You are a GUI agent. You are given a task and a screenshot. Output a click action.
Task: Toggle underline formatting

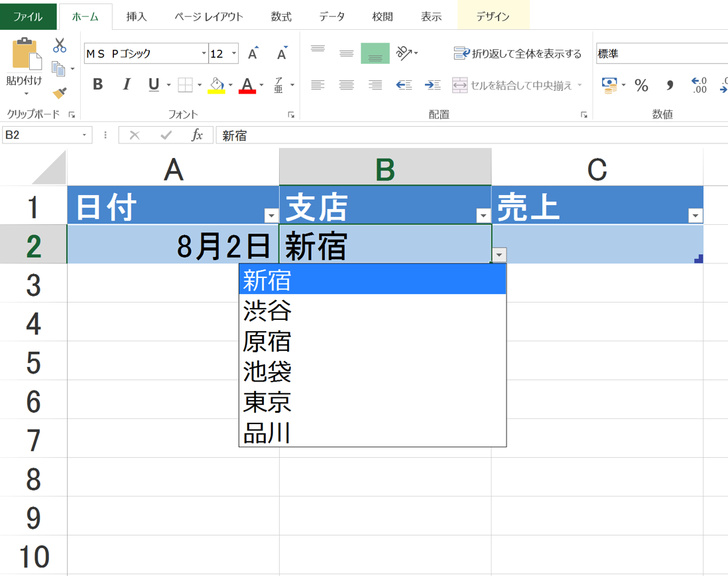(154, 84)
